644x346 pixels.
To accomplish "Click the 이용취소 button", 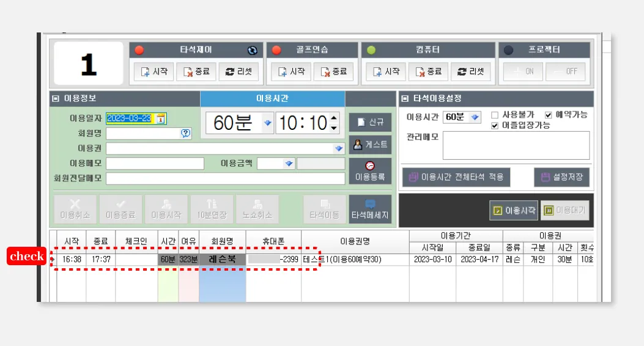I will point(75,209).
